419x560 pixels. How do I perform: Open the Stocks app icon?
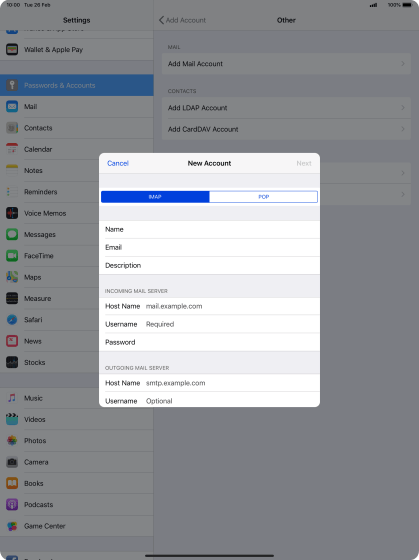point(12,362)
